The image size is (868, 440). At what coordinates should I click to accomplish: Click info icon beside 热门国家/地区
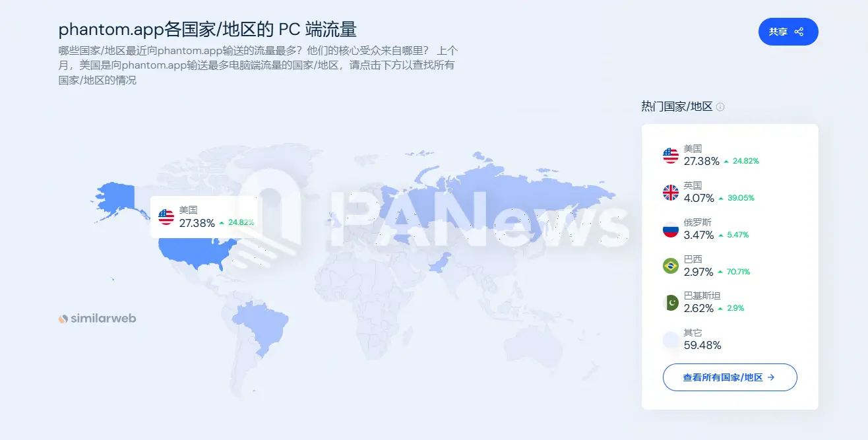click(720, 107)
